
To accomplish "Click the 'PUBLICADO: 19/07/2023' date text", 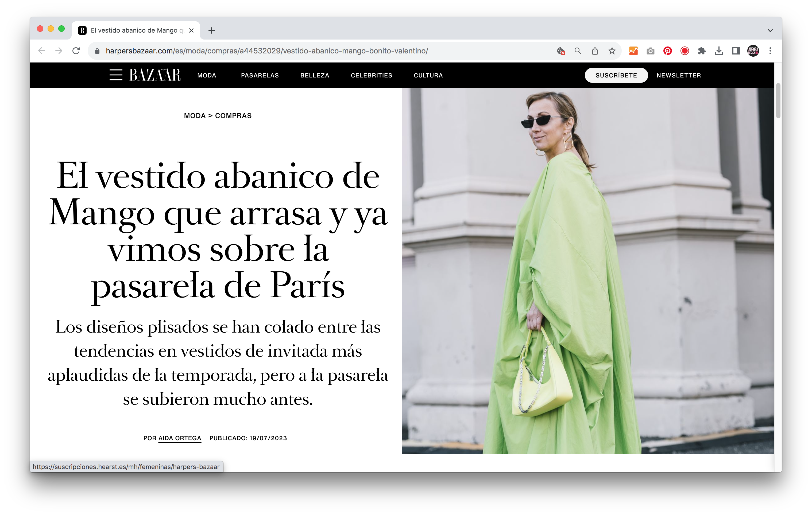I will 248,439.
